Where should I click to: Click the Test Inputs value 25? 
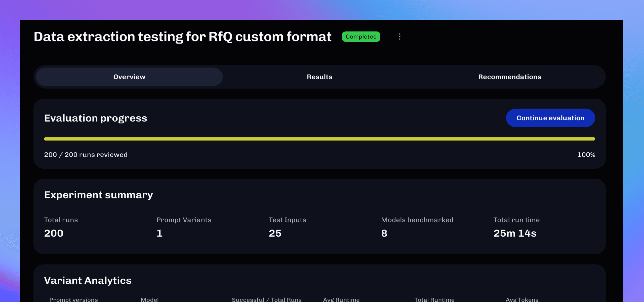coord(275,233)
